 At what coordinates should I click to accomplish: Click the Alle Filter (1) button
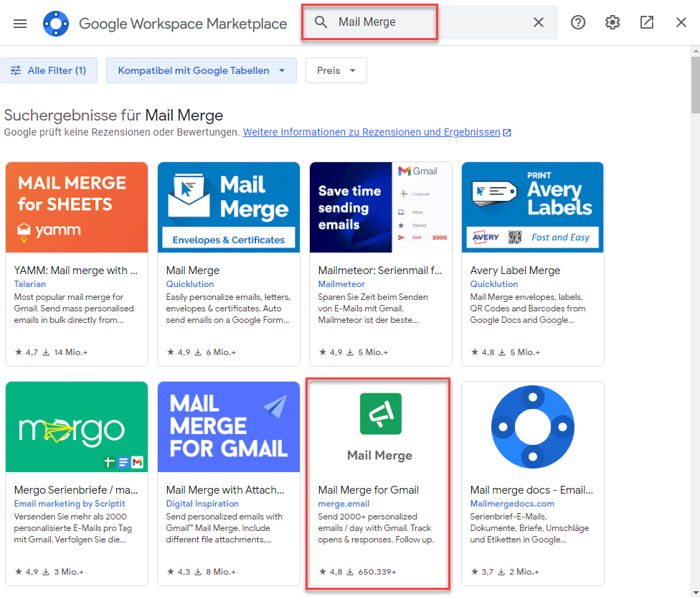49,70
